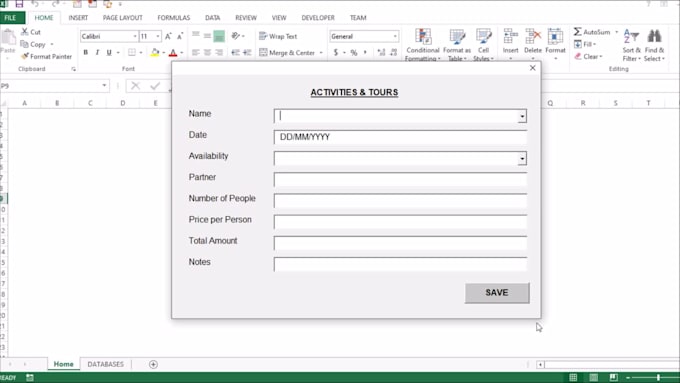
Task: Activate the Format Painter brush
Action: coord(25,56)
